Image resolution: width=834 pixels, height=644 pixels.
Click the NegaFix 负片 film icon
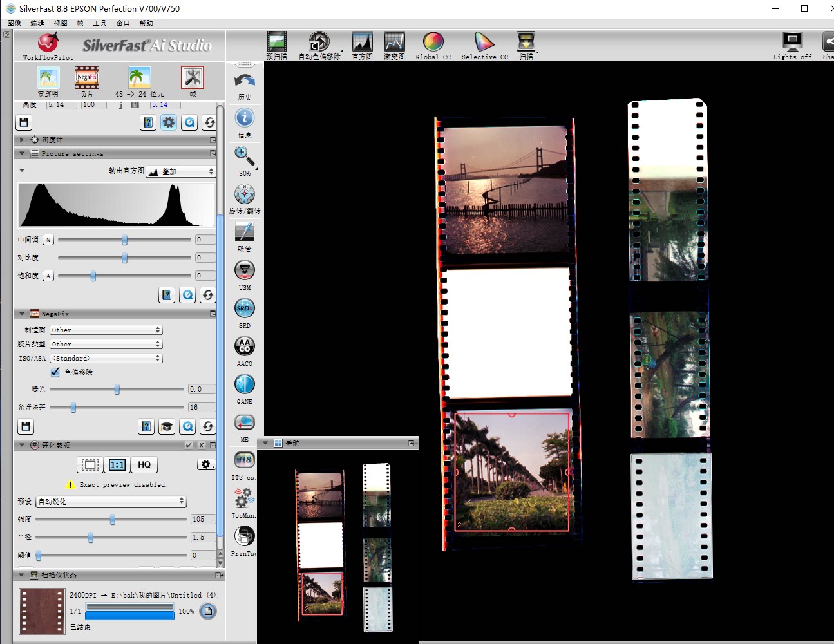(87, 78)
